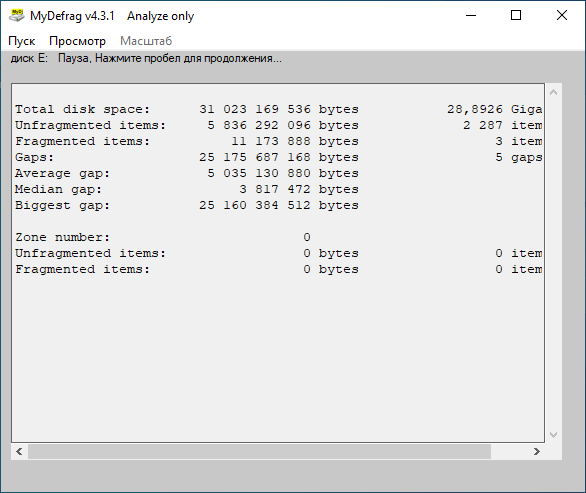Screen dimensions: 586x493
Task: Minimize the MyDefrag window
Action: coord(471,16)
